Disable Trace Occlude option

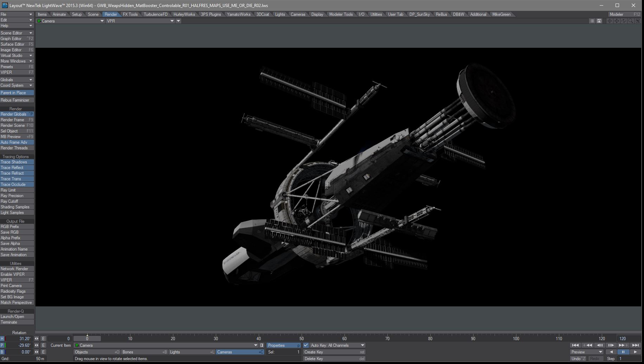[17, 184]
